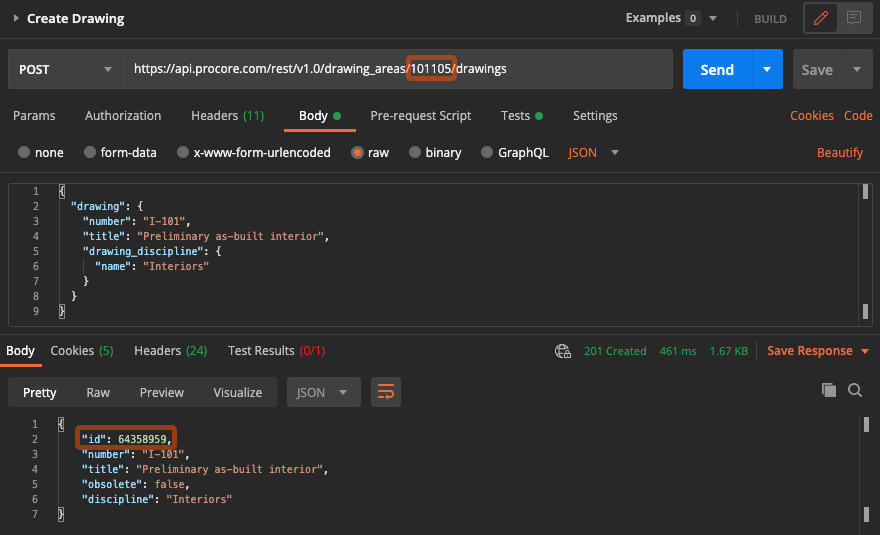Image resolution: width=880 pixels, height=535 pixels.
Task: Open the Code link
Action: click(858, 116)
